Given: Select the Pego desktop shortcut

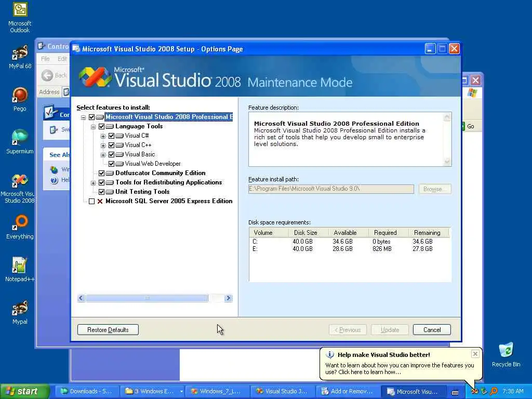Looking at the screenshot, I should click(x=20, y=99).
